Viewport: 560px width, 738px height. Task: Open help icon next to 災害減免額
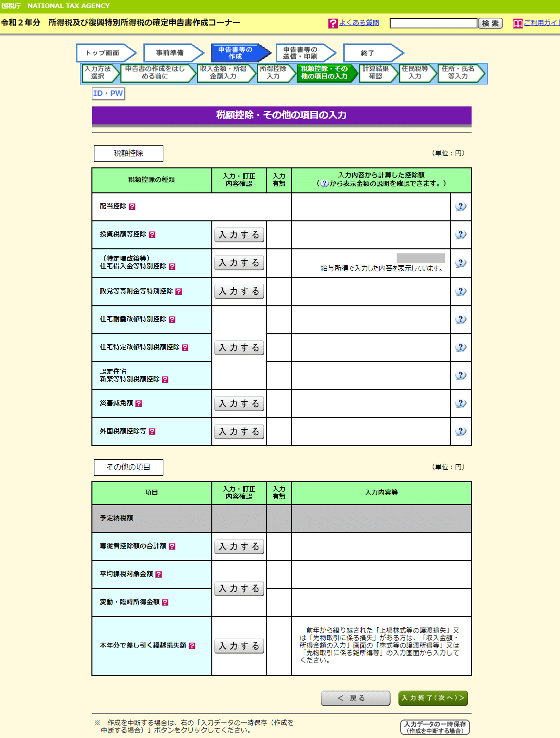[138, 403]
